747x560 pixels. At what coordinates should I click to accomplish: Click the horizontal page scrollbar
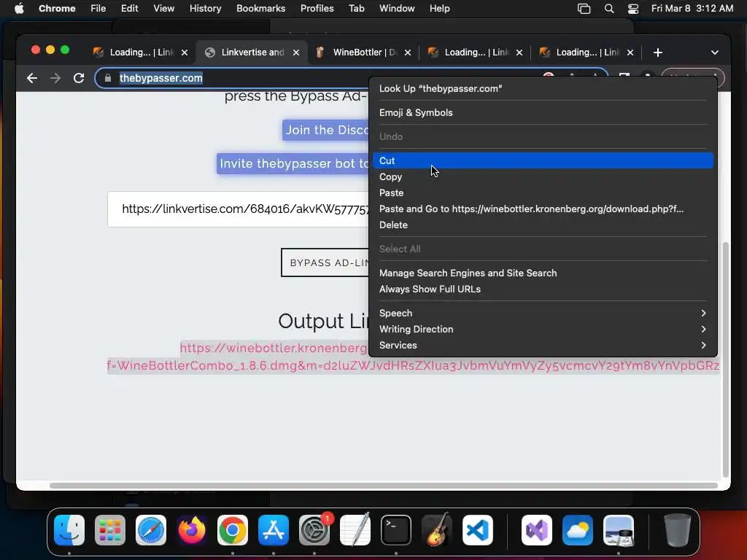384,486
